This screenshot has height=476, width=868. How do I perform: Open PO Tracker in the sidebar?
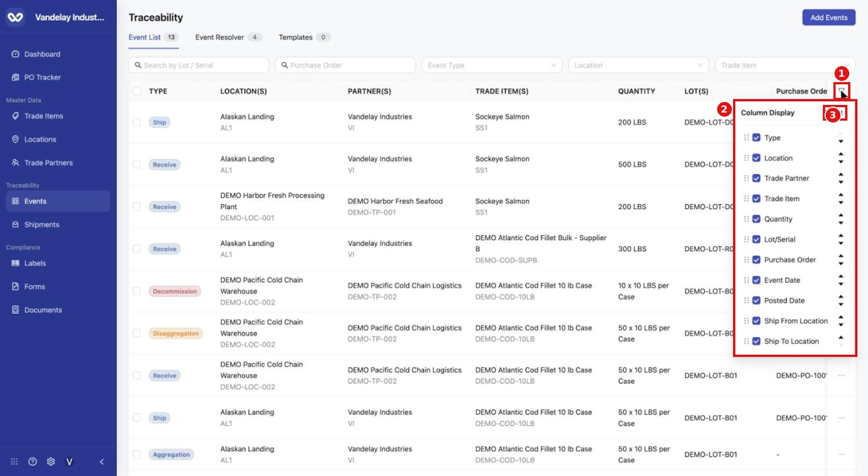click(42, 77)
